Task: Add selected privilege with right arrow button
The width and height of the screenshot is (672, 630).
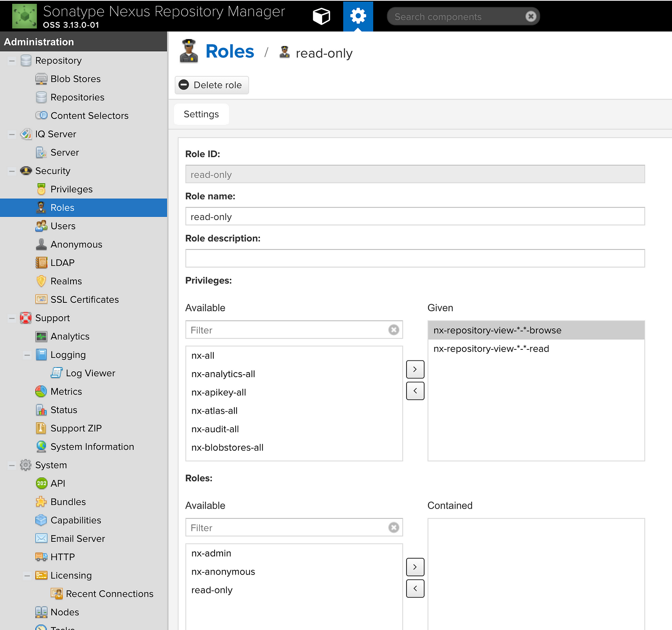Action: tap(415, 370)
